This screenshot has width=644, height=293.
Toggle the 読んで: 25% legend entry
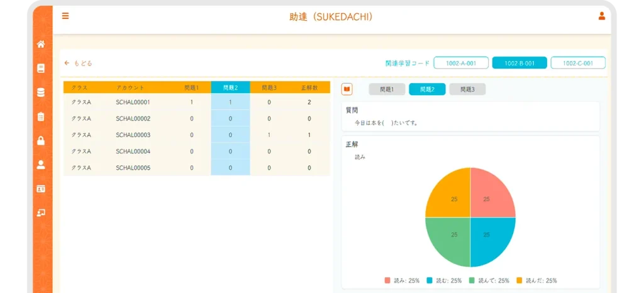click(489, 280)
